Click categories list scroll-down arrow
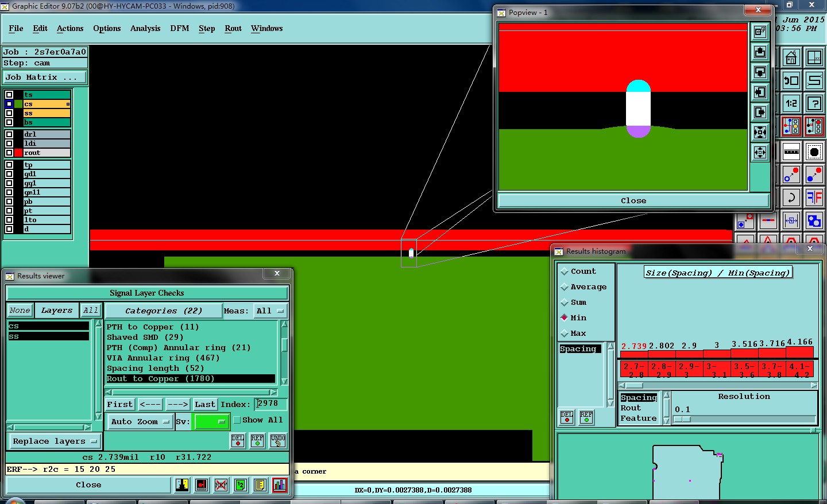Screen dimensions: 827x504 tap(284, 381)
